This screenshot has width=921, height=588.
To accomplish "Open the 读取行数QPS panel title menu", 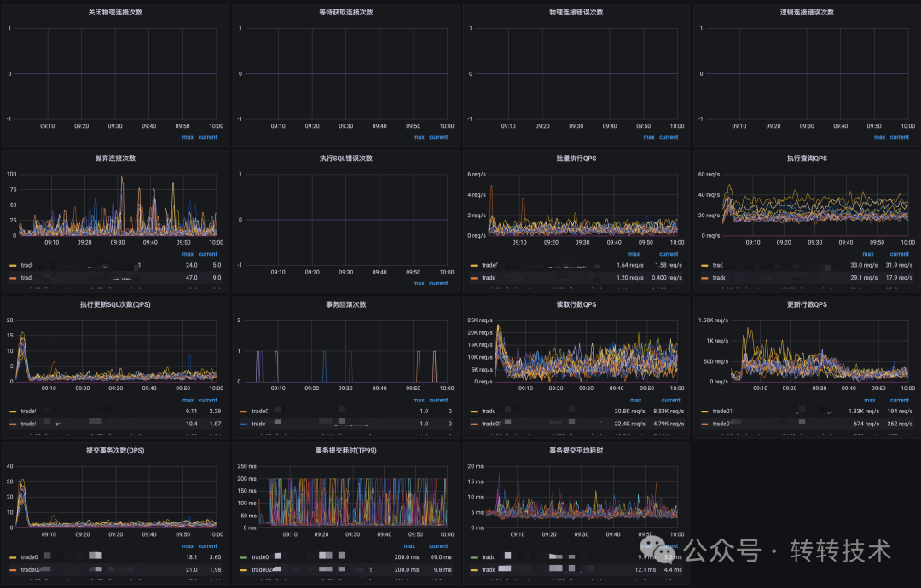I will [576, 304].
